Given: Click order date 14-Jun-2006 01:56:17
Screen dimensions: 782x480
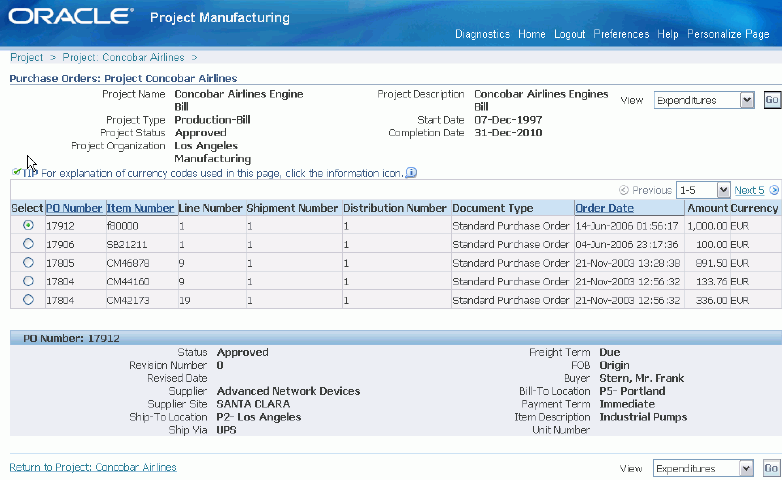Looking at the screenshot, I should pyautogui.click(x=627, y=226).
